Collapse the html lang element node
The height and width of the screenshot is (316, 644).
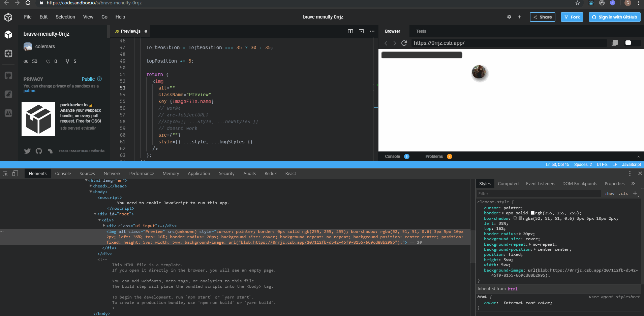[86, 180]
